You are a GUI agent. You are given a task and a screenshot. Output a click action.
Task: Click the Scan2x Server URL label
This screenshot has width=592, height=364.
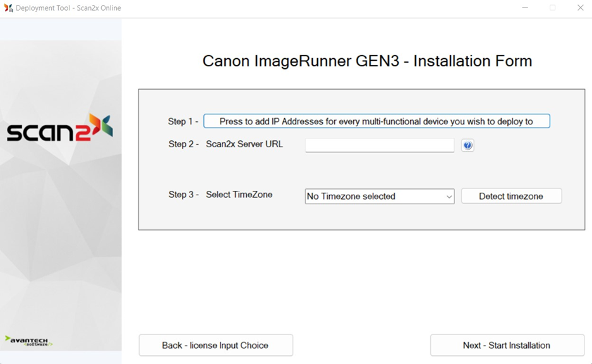pos(245,144)
